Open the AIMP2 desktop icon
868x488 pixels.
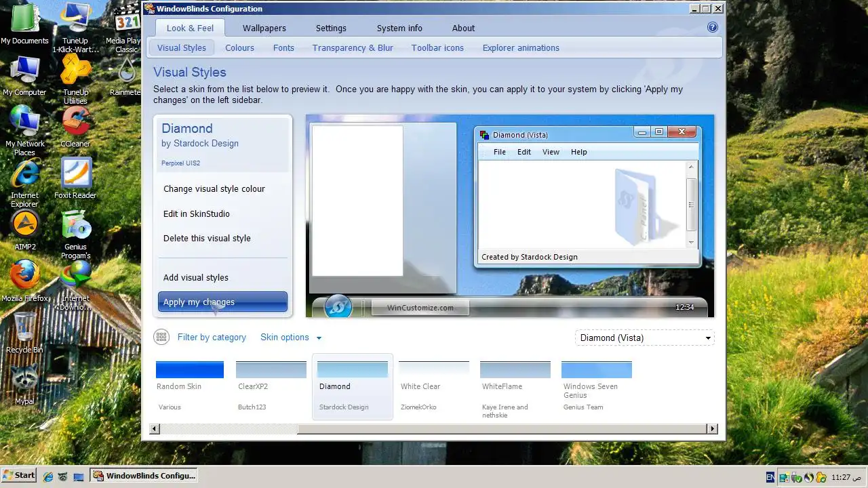click(24, 230)
